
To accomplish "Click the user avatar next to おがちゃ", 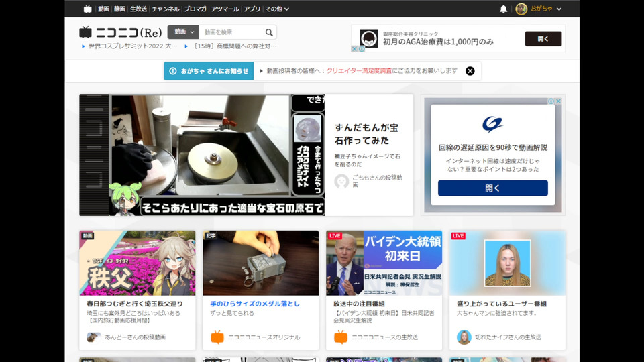I will tap(521, 9).
